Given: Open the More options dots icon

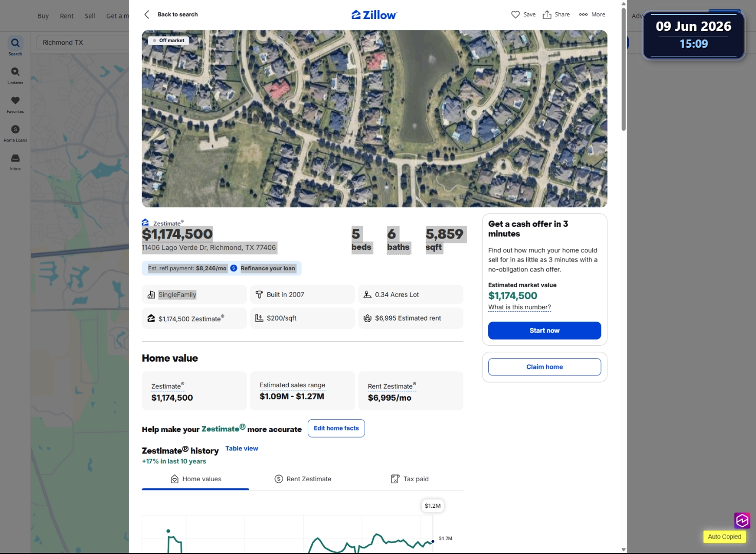Looking at the screenshot, I should (x=583, y=14).
